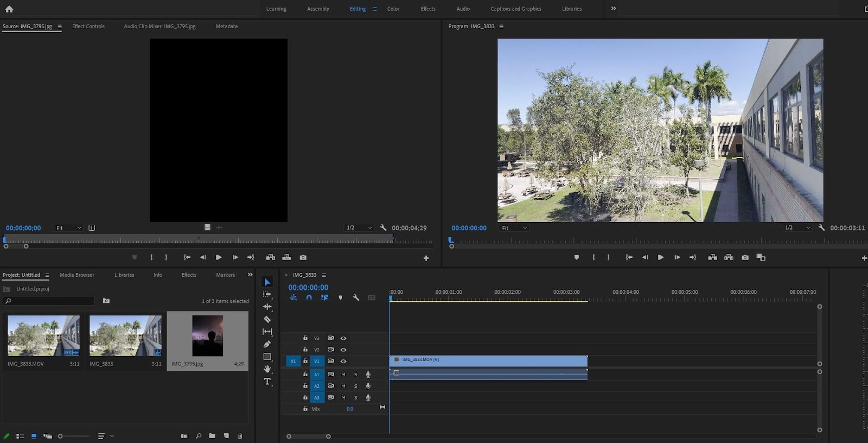
Task: Click Insert button in Source monitor
Action: [x=270, y=257]
